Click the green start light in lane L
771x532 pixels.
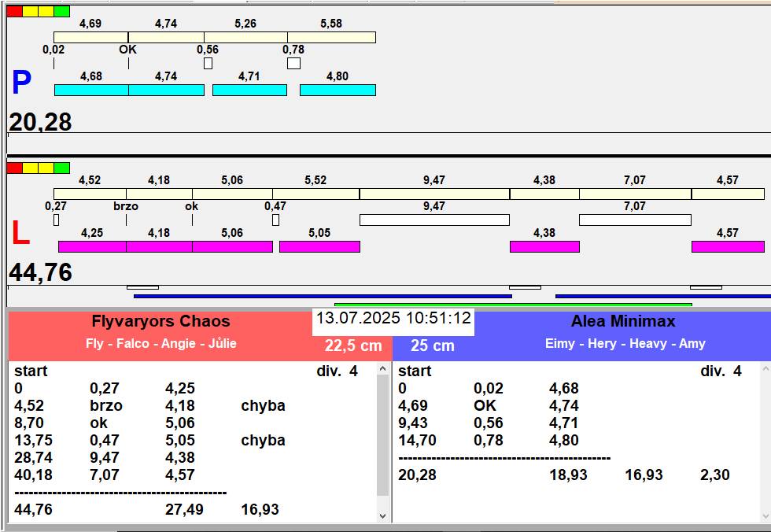(62, 168)
